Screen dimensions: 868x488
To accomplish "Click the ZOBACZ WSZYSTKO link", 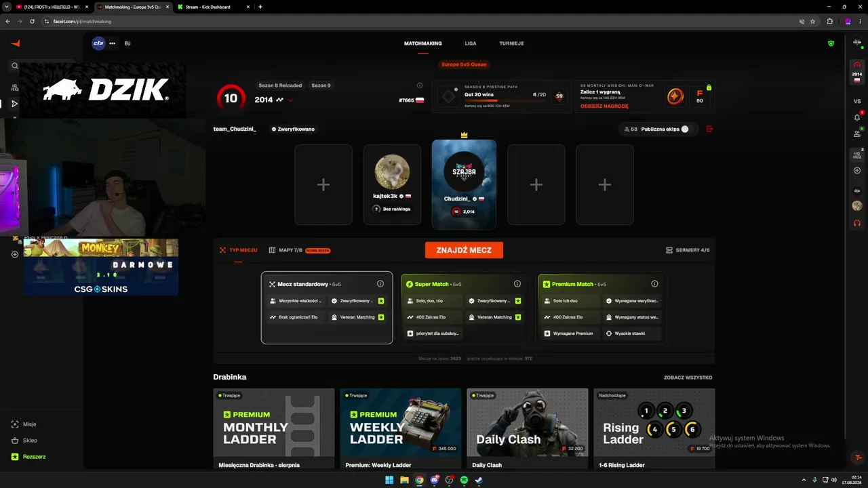I will pos(688,378).
